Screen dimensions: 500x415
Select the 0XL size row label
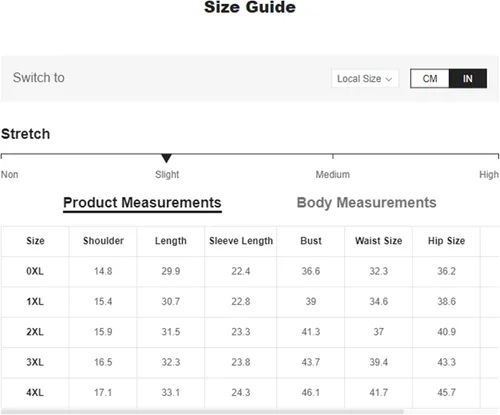click(35, 271)
